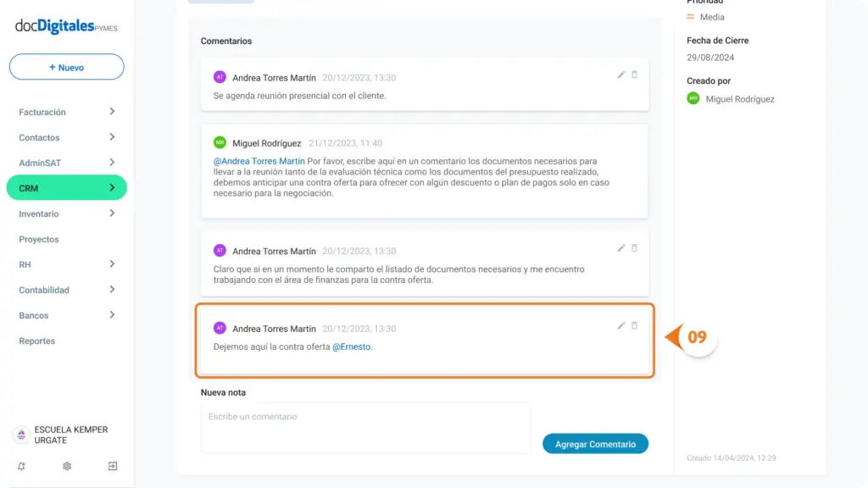Expand the Facturación menu chevron
This screenshot has height=488, width=868.
(x=112, y=112)
